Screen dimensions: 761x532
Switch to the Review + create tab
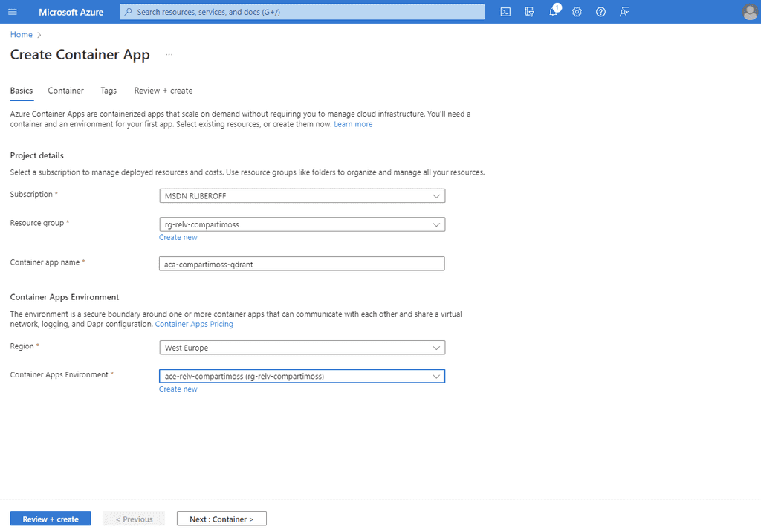click(163, 91)
